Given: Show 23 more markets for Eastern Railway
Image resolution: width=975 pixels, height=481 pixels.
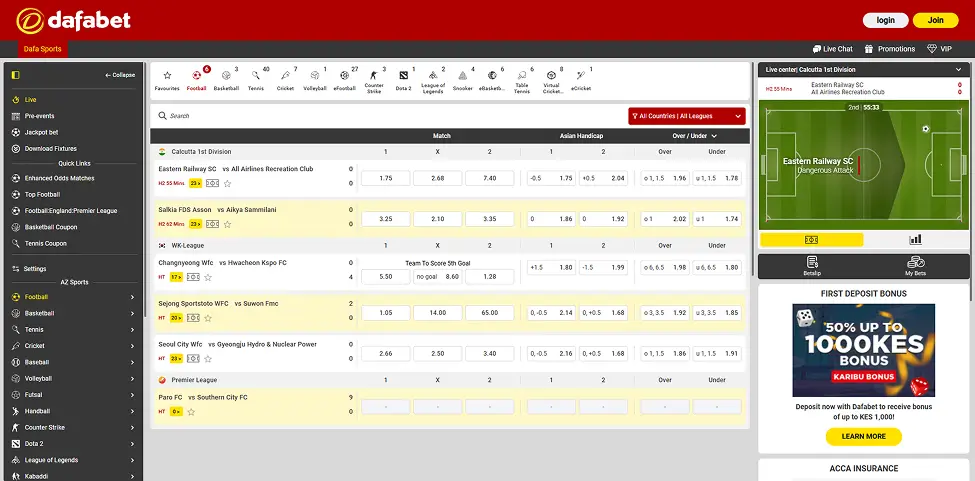Looking at the screenshot, I should [196, 183].
